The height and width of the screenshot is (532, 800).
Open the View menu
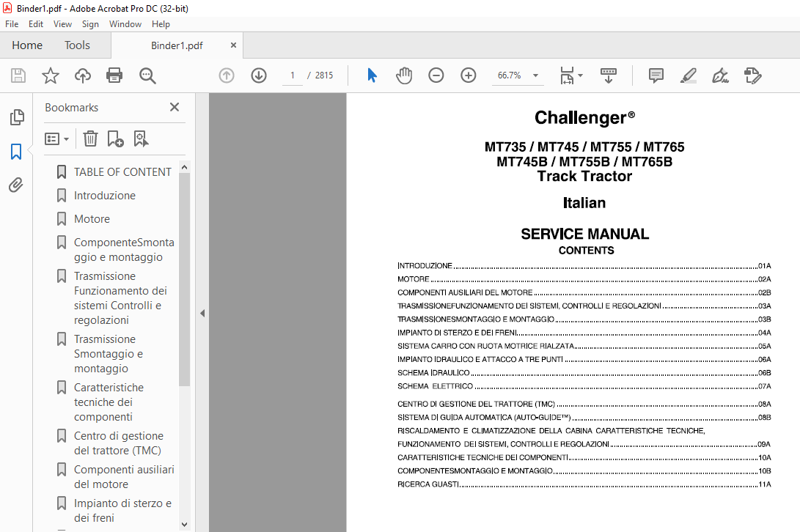coord(62,24)
